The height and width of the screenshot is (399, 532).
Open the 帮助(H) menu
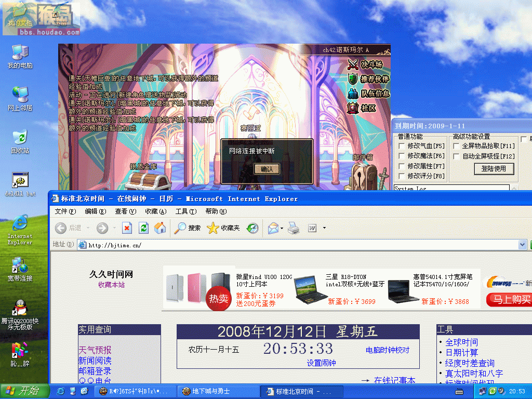click(x=216, y=211)
